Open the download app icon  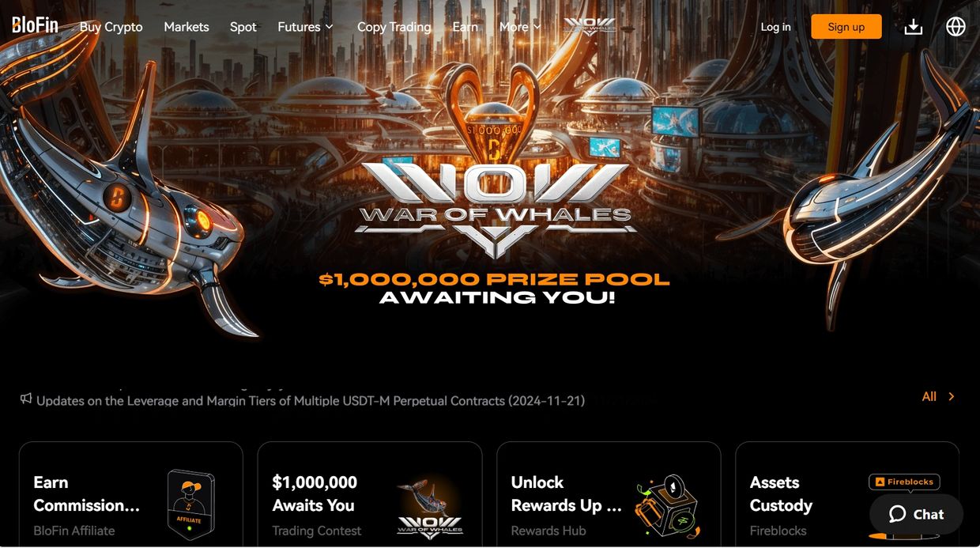[914, 27]
